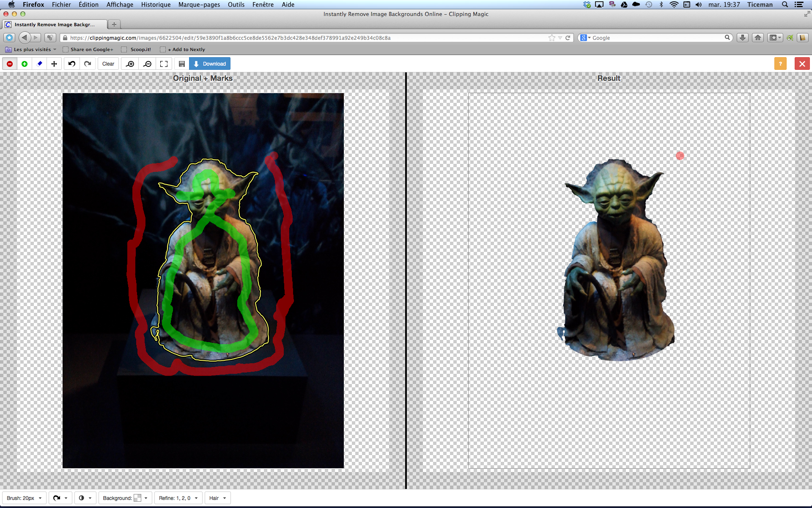
Task: Open the Firefox application menu
Action: (x=33, y=5)
